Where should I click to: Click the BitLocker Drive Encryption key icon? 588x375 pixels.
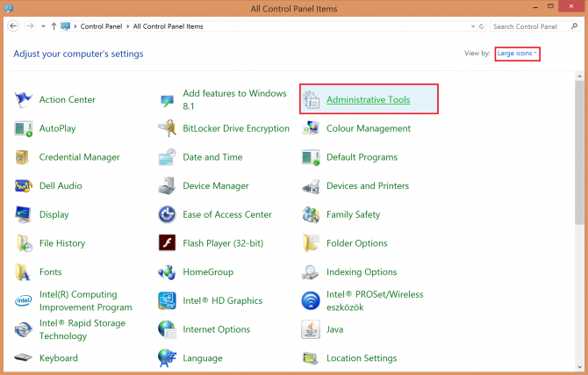168,128
